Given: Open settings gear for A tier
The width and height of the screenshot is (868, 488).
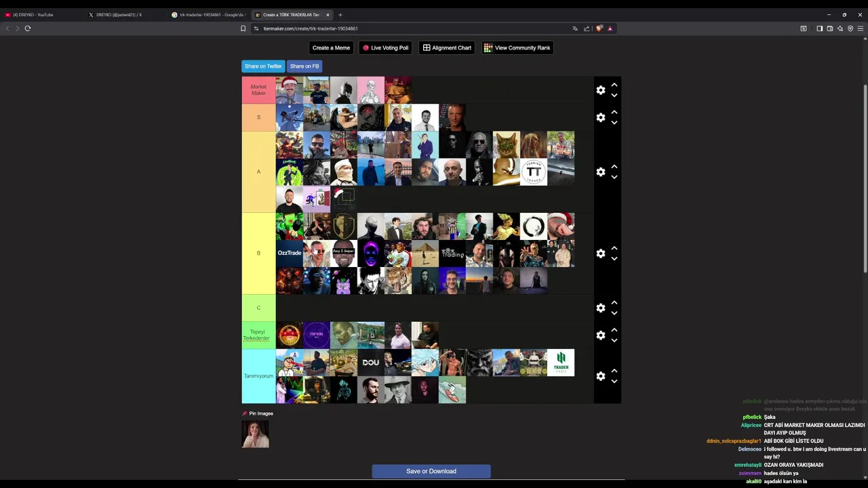Looking at the screenshot, I should pyautogui.click(x=600, y=172).
